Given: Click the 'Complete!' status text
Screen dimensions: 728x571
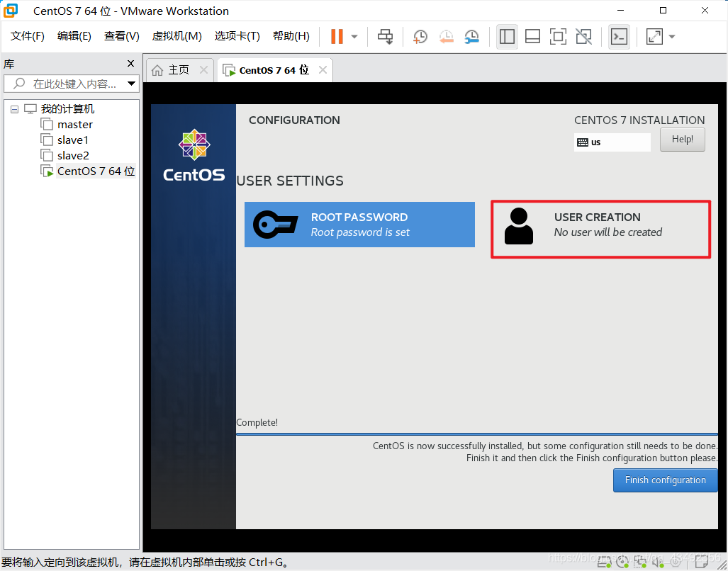Looking at the screenshot, I should coord(257,422).
